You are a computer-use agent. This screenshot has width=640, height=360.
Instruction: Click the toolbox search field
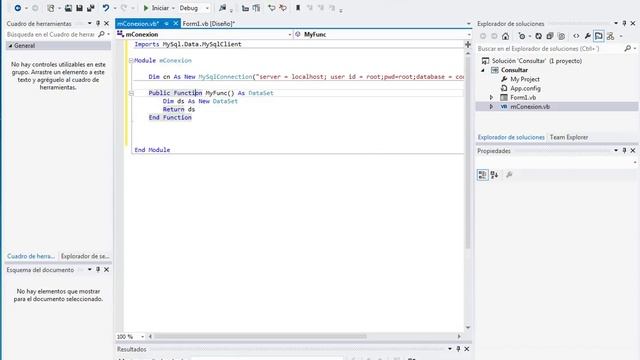click(x=51, y=34)
